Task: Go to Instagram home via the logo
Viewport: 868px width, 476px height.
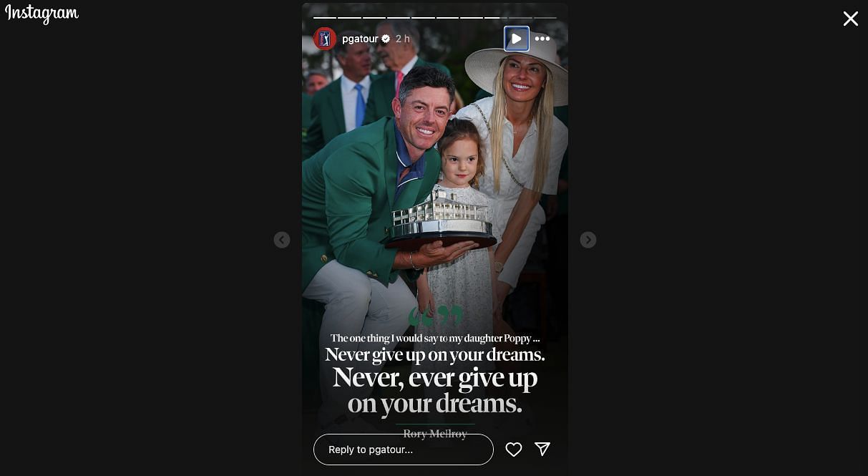Action: (42, 14)
